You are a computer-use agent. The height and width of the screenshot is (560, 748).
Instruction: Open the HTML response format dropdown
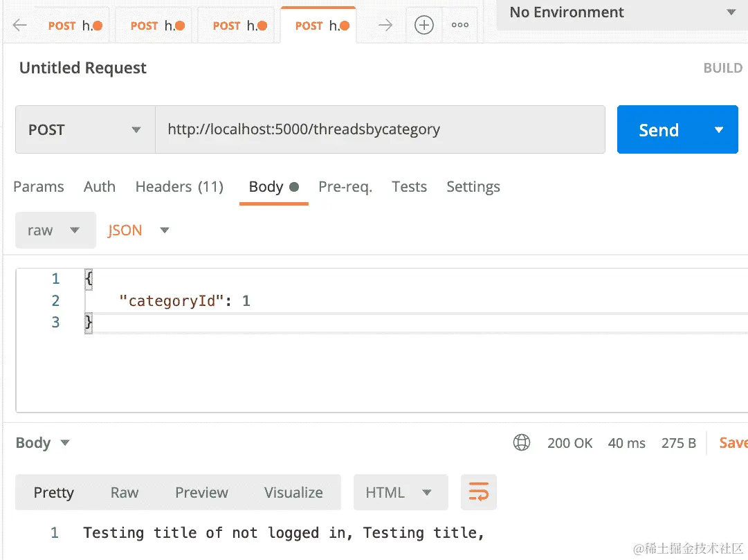400,492
